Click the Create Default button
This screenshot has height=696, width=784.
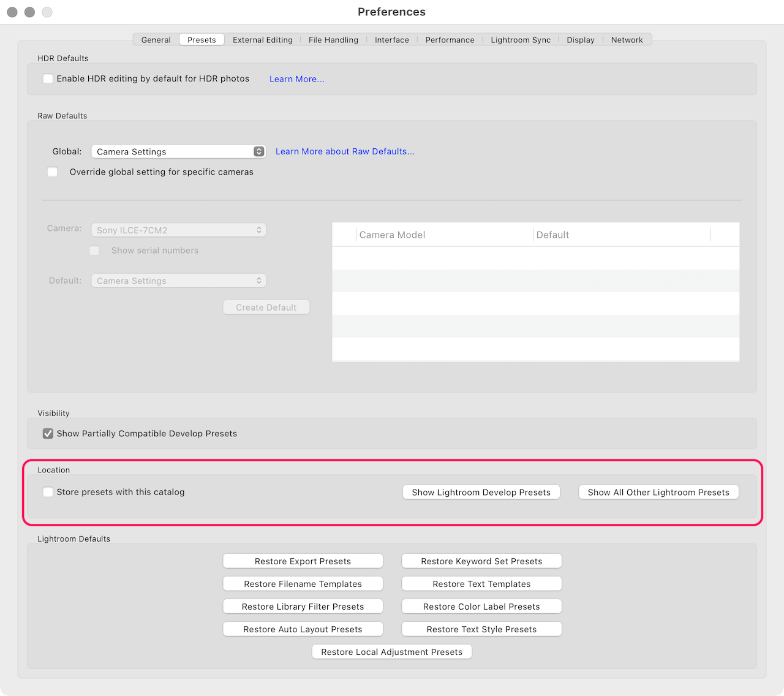266,308
